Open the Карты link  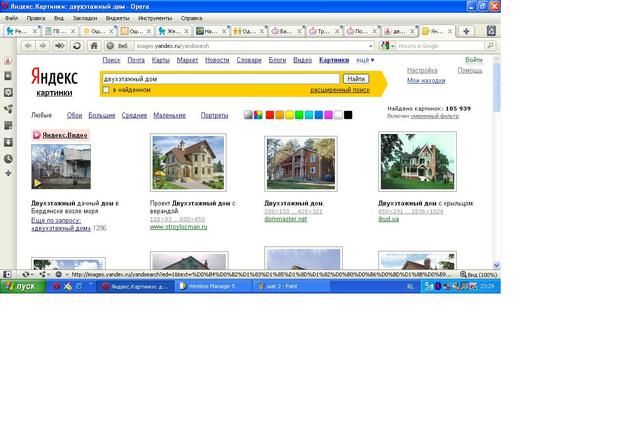click(160, 60)
